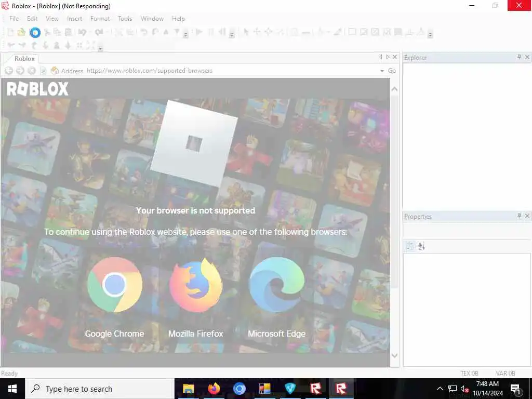Image resolution: width=532 pixels, height=399 pixels.
Task: Click the Mozilla Firefox browser option
Action: pyautogui.click(x=196, y=298)
